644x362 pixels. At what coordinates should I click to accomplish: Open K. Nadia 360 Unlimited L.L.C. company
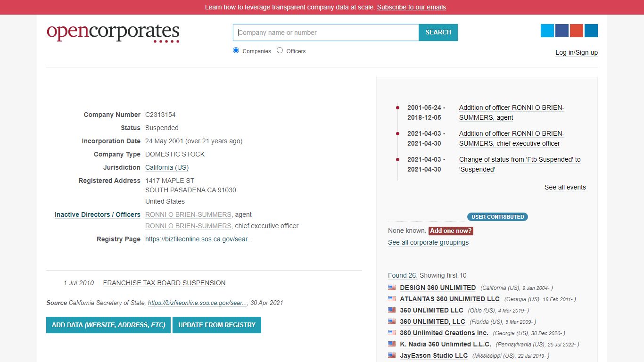point(446,344)
